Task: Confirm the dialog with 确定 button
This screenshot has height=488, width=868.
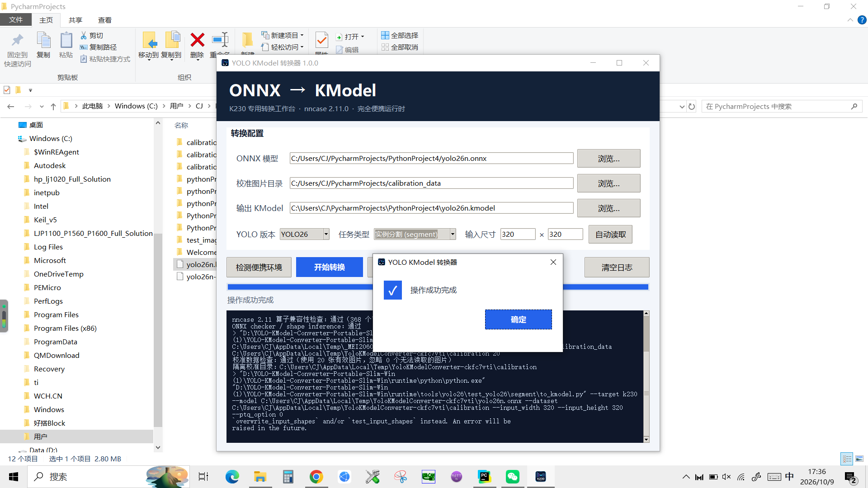Action: (518, 319)
